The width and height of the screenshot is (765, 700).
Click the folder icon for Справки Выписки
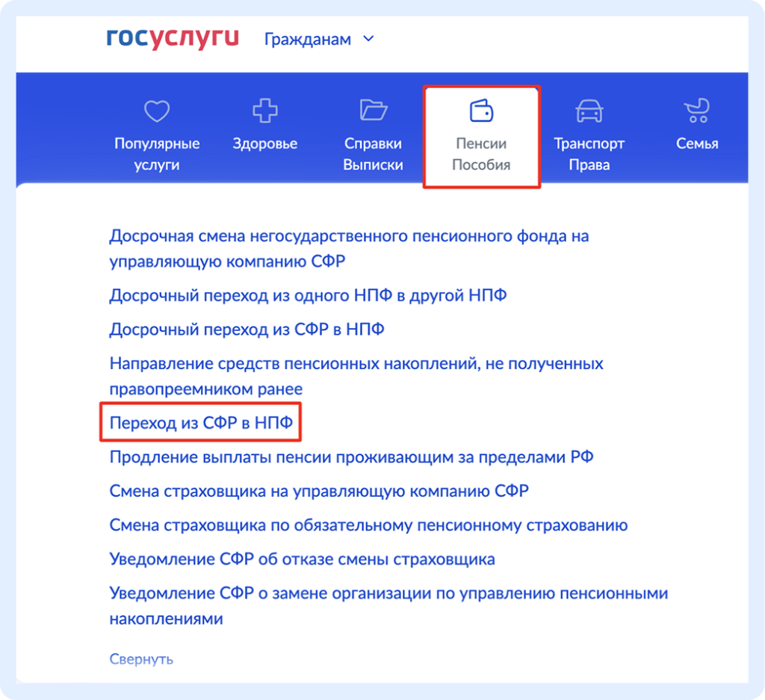(x=374, y=110)
